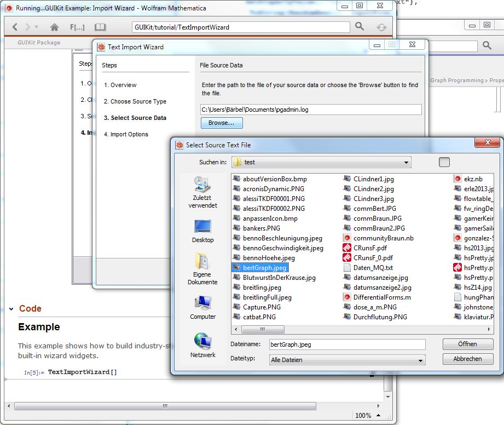Select the file bankers.PNG

click(x=257, y=228)
